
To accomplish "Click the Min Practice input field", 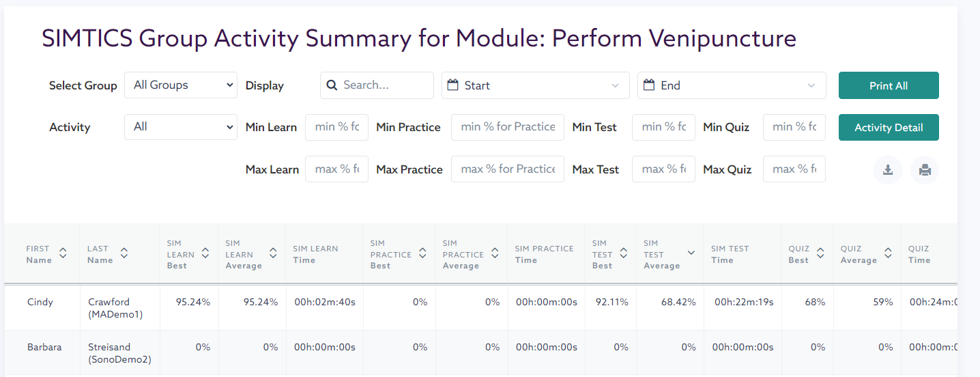I will [507, 127].
